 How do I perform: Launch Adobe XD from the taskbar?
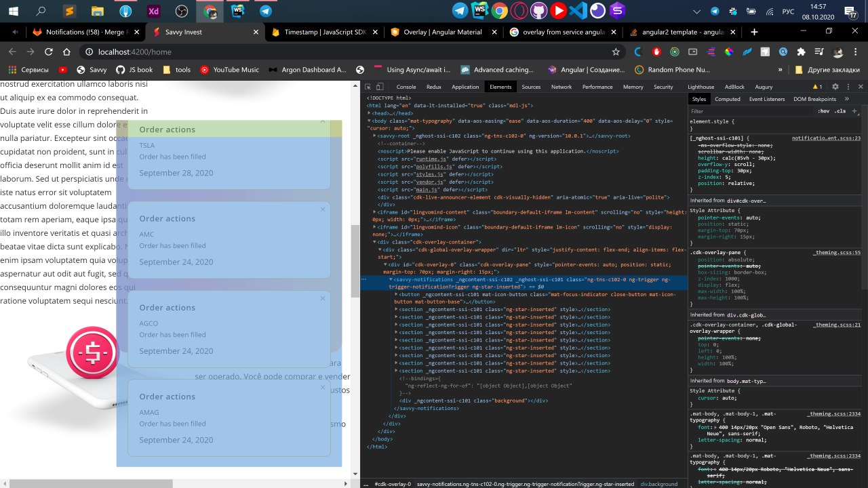pos(154,11)
